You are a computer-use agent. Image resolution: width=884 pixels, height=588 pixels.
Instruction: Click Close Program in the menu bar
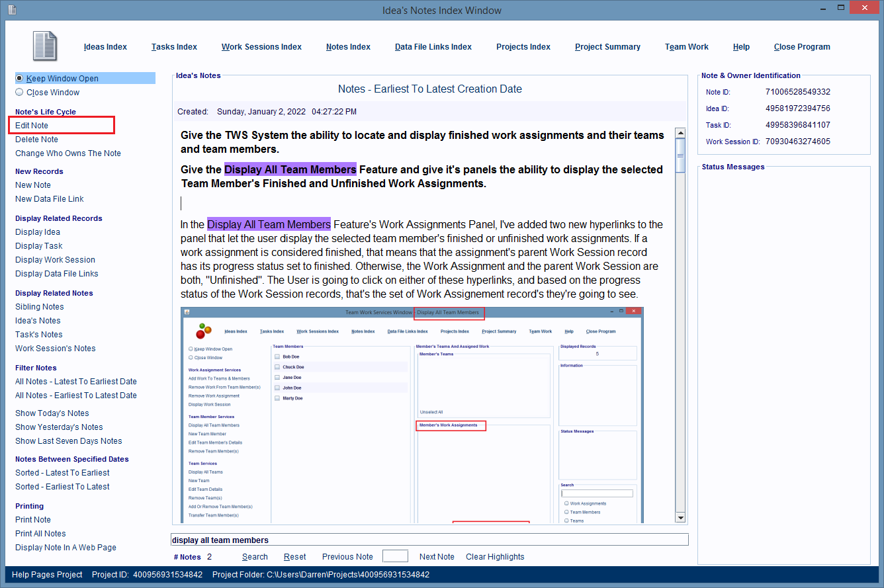click(802, 47)
